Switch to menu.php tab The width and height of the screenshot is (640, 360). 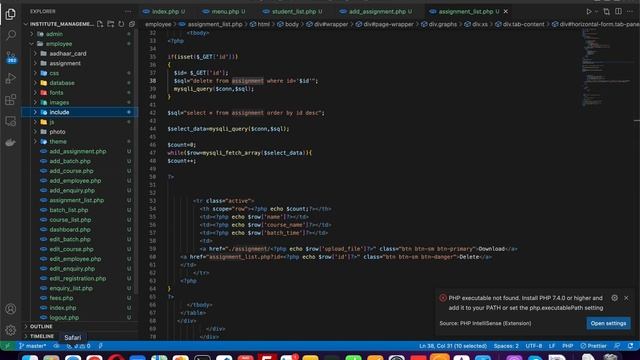[x=224, y=11]
